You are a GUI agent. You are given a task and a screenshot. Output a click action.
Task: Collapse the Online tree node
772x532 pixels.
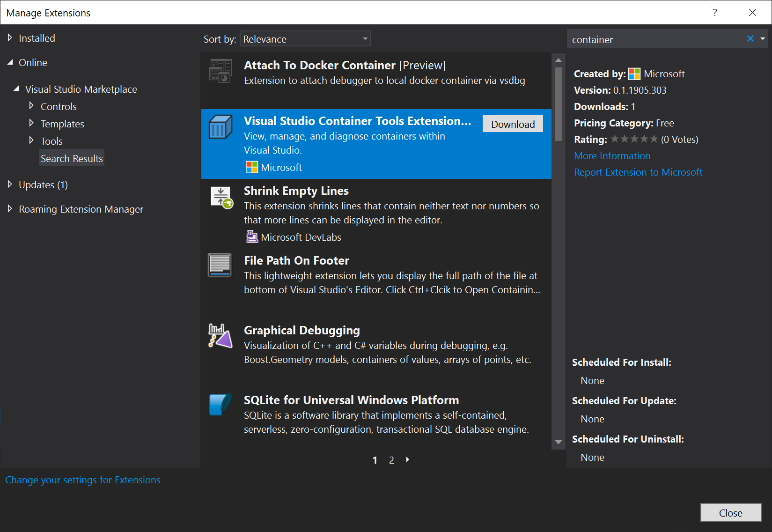click(x=10, y=62)
